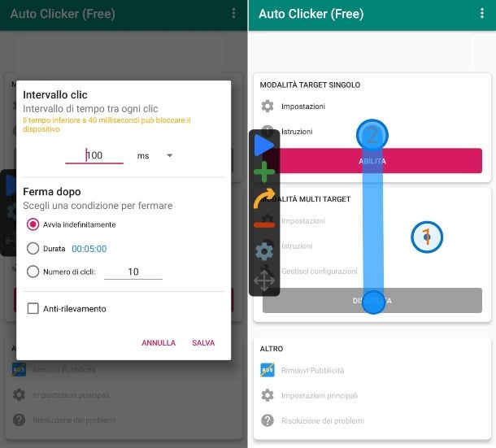The image size is (496, 448).
Task: Open the overflow menu in left dimmed screen
Action: [233, 13]
